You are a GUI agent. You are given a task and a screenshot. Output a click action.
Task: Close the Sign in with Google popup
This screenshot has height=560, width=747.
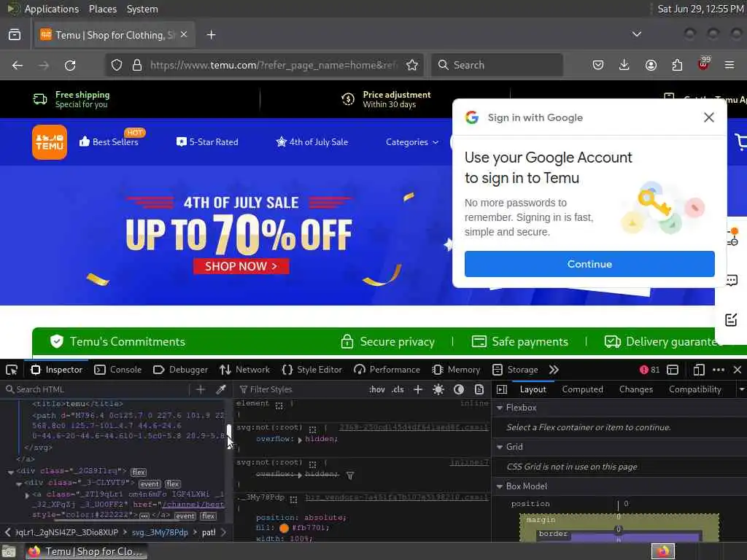709,117
